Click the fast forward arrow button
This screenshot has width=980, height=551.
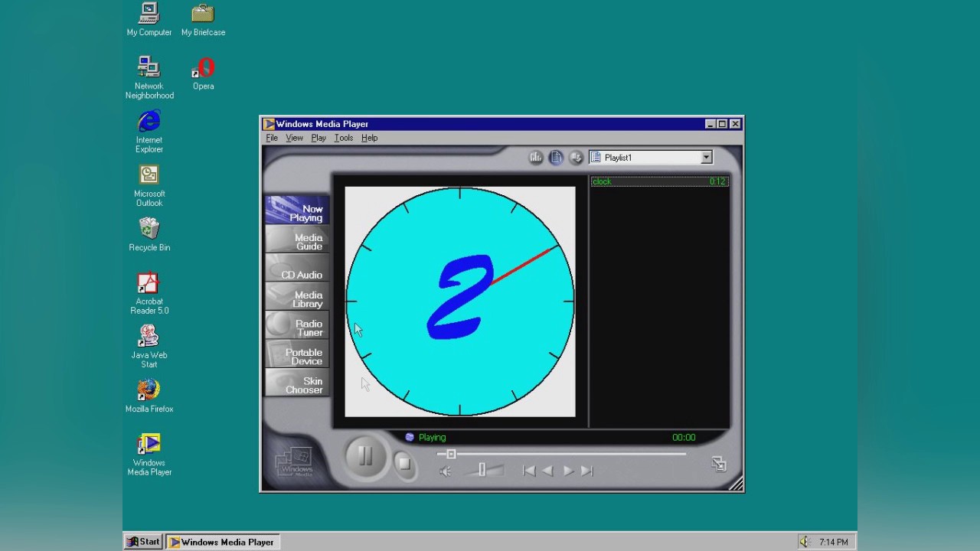pos(568,471)
